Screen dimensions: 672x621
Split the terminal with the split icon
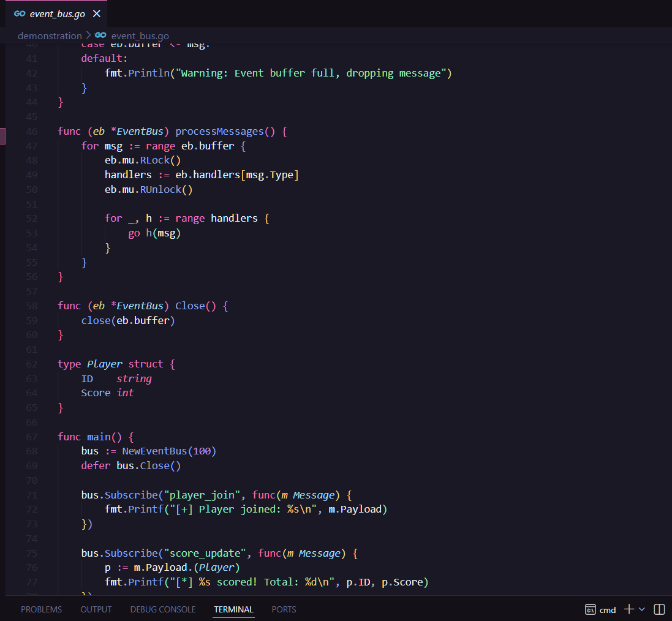659,609
